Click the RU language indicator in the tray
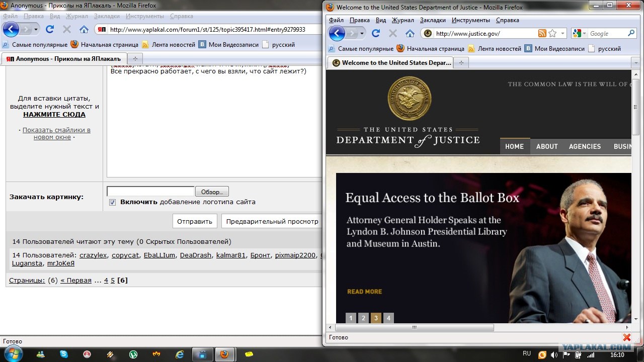This screenshot has height=362, width=644. (x=527, y=353)
